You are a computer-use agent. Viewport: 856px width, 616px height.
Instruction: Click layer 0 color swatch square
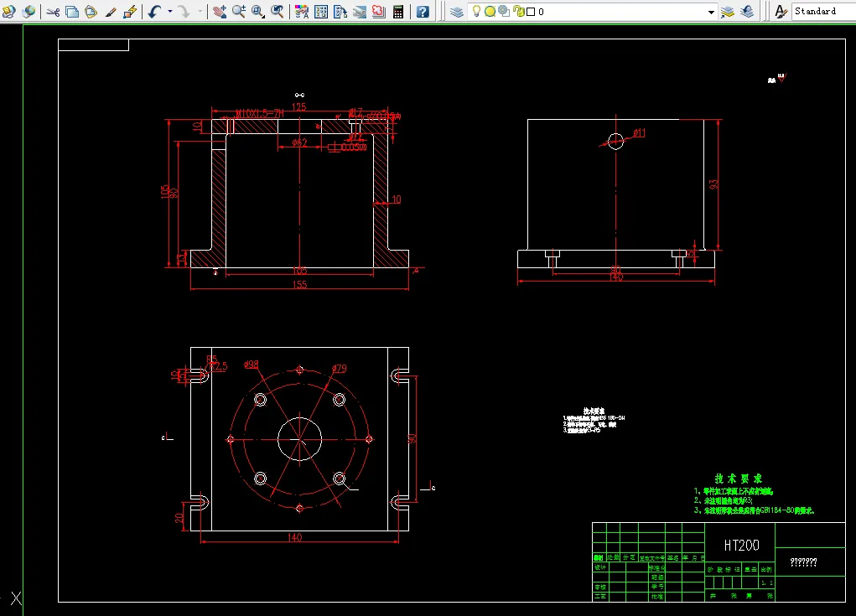coord(531,12)
